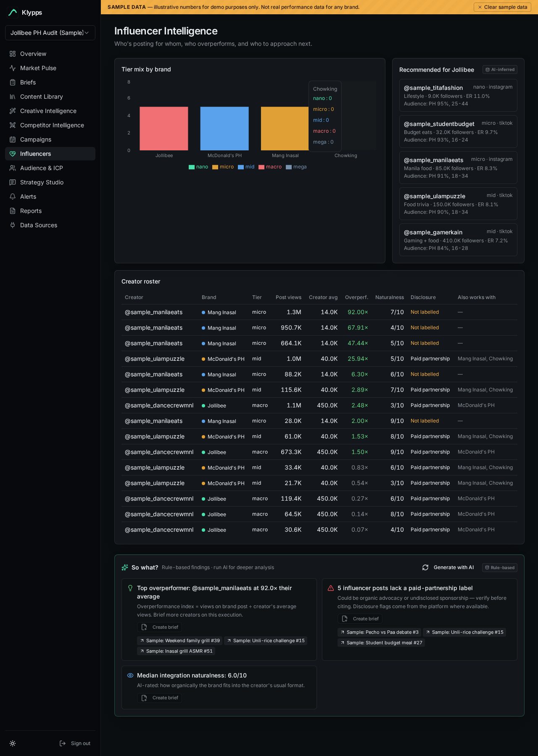538x756 pixels.
Task: Open the Jollibee PH Audit (Sample) workspace dropdown
Action: pos(50,33)
